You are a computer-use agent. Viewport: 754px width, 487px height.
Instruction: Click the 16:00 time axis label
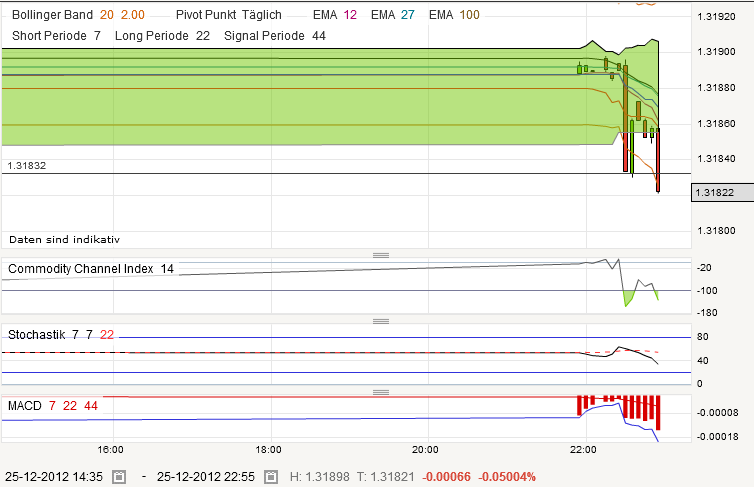[111, 450]
